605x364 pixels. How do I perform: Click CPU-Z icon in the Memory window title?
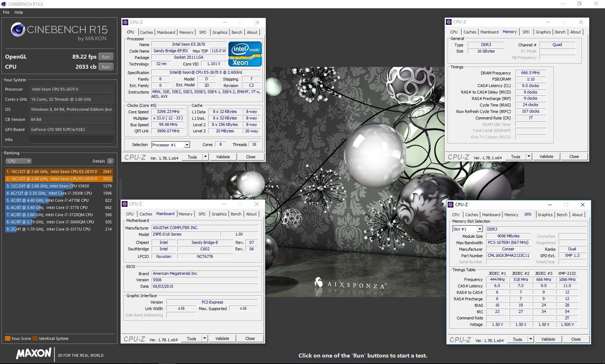(x=449, y=22)
